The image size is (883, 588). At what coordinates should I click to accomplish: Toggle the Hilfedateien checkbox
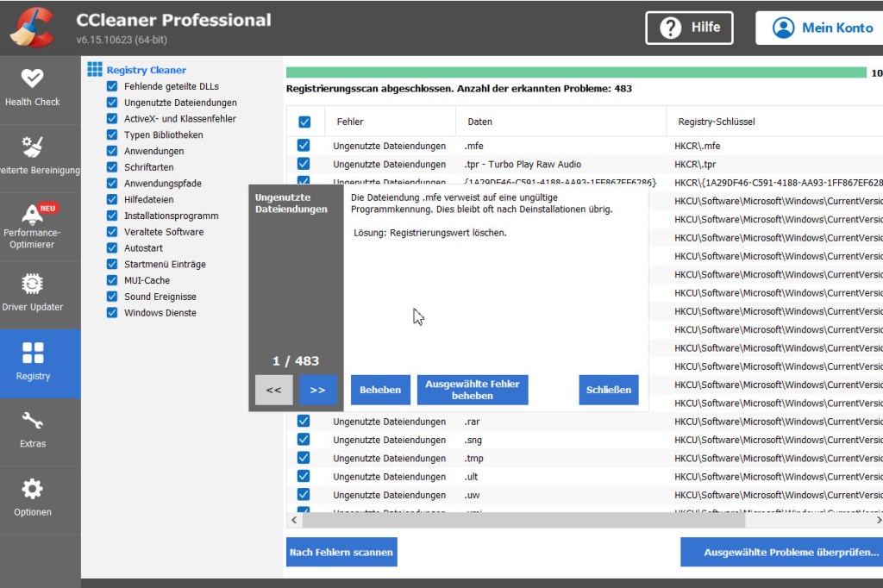coord(112,199)
